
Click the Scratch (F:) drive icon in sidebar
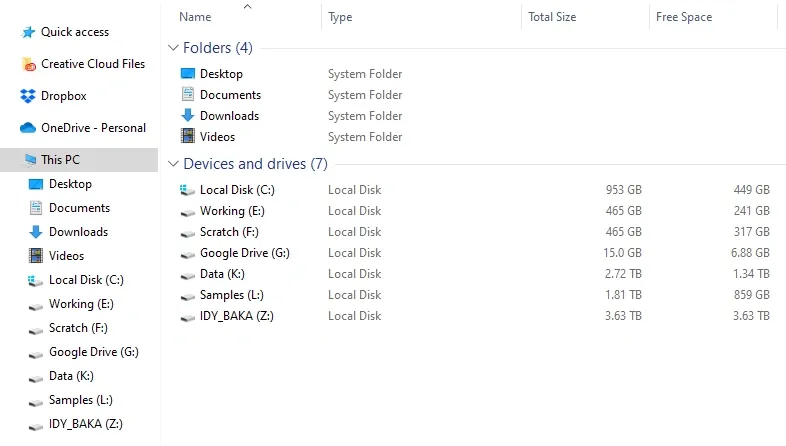(36, 330)
